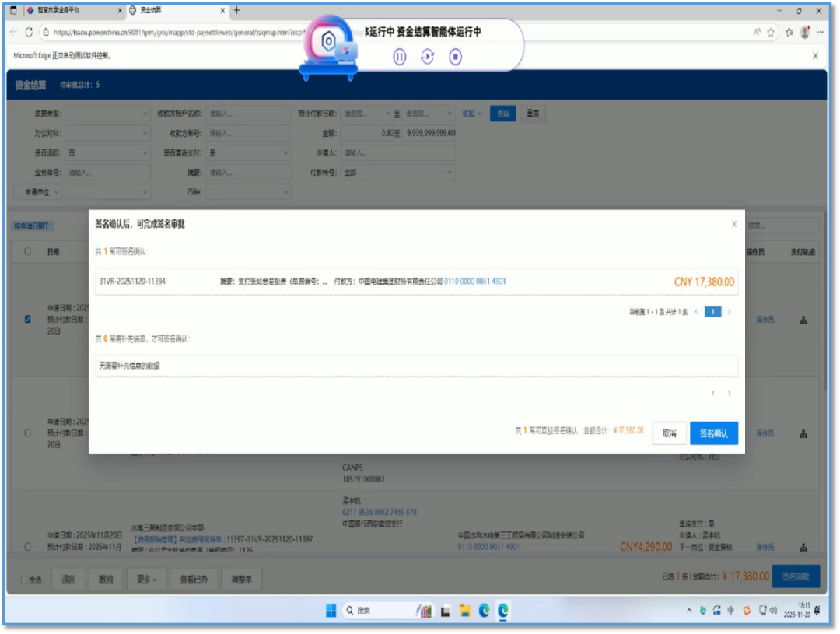Tick the checkbox of the CANPS row
The image size is (840, 634).
click(28, 433)
